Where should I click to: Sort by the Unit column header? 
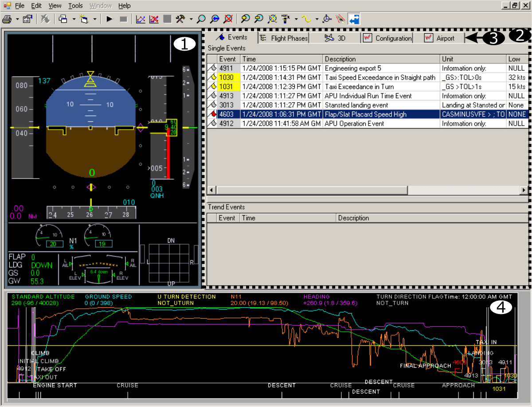473,59
